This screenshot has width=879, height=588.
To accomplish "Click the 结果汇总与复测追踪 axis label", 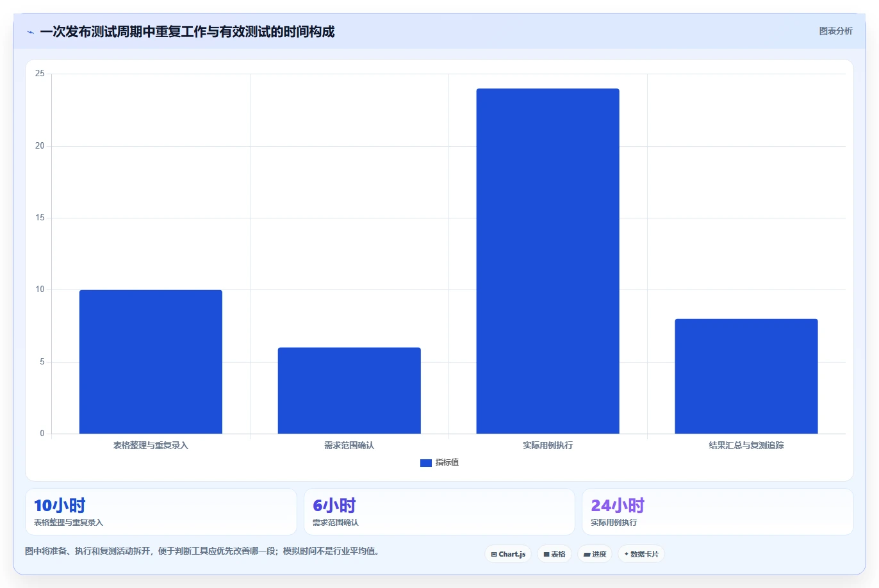I will (x=746, y=445).
